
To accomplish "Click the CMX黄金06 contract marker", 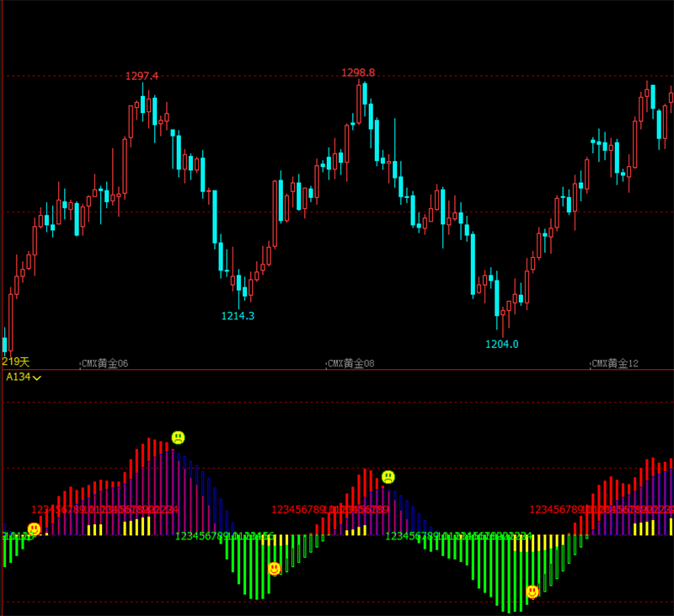I will (104, 364).
